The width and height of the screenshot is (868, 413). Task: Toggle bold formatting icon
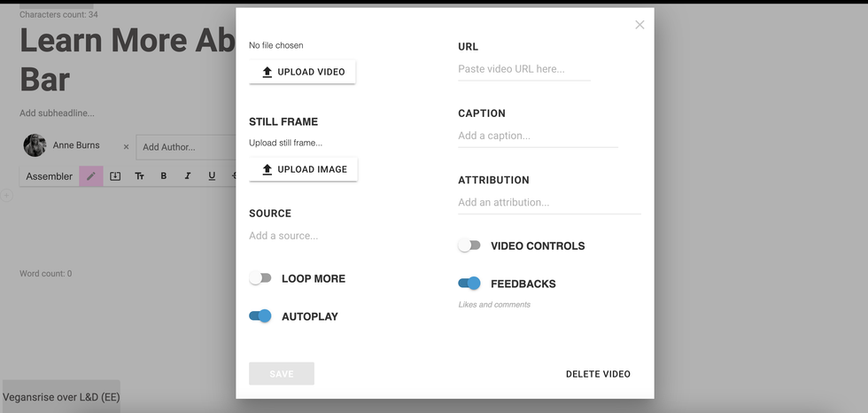point(164,176)
